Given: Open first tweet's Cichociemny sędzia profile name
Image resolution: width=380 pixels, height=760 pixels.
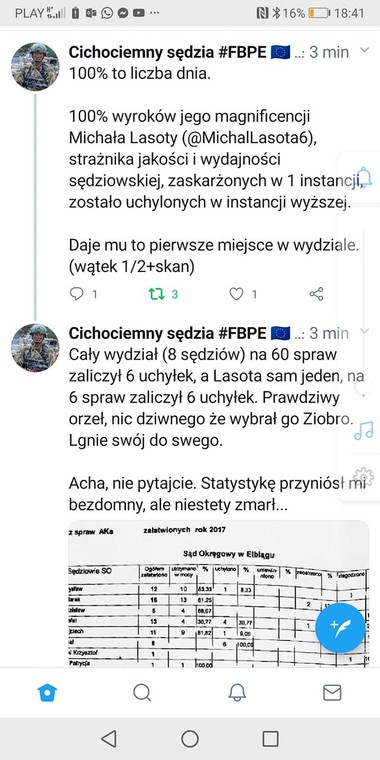Looking at the screenshot, I should tap(167, 52).
